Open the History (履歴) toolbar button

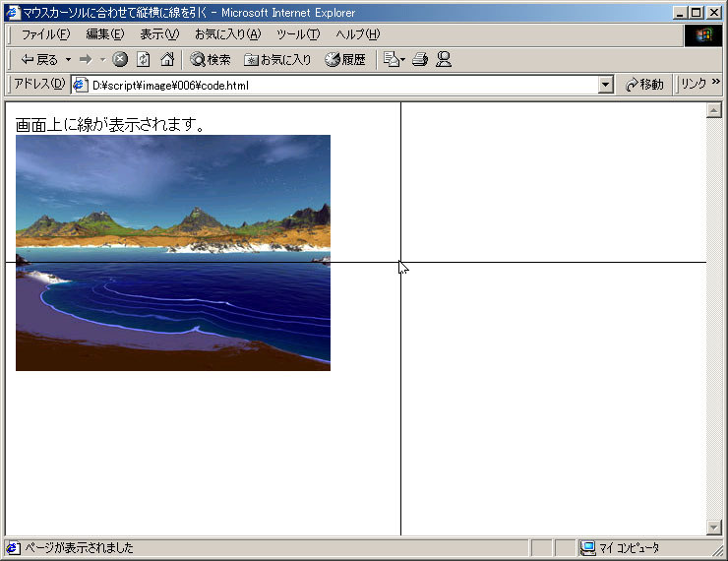click(x=345, y=59)
